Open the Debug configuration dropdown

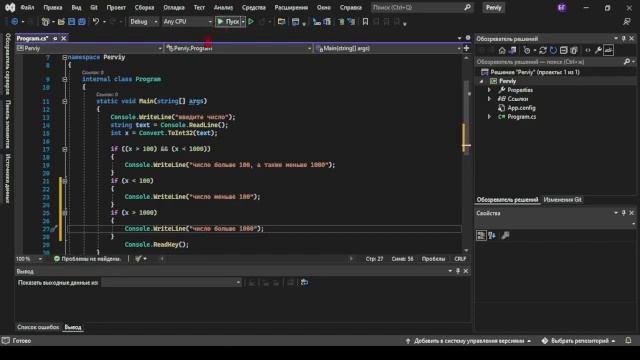point(143,22)
